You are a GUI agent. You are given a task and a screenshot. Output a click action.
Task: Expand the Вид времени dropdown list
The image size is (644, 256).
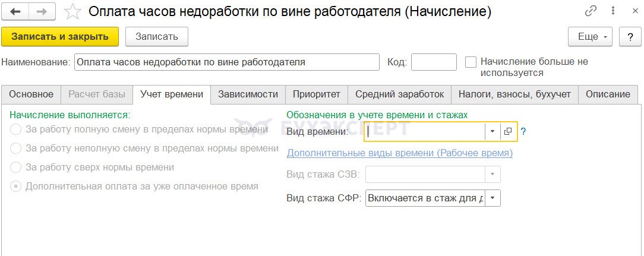[493, 131]
